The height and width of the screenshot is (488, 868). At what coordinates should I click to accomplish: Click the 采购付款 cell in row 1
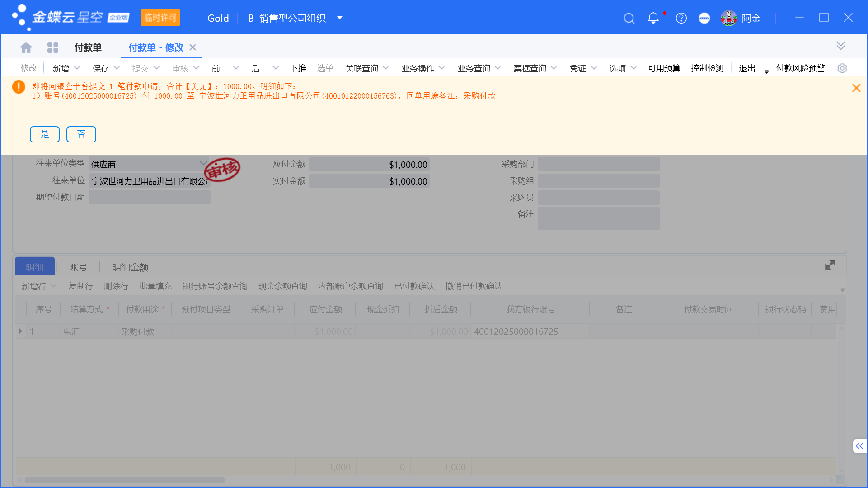[x=145, y=332]
